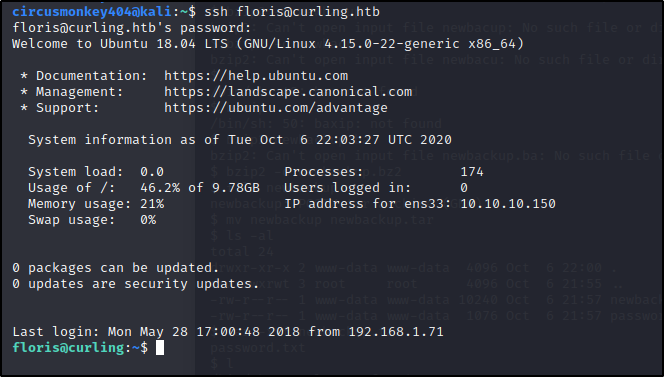664x377 pixels.
Task: Click the '0 packages can be updated' line
Action: (116, 268)
